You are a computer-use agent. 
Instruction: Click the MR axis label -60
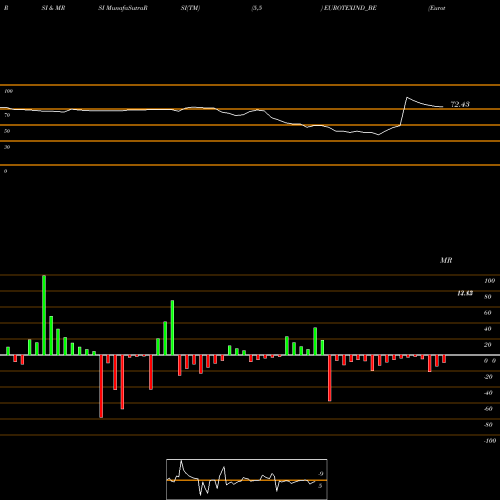(x=488, y=409)
